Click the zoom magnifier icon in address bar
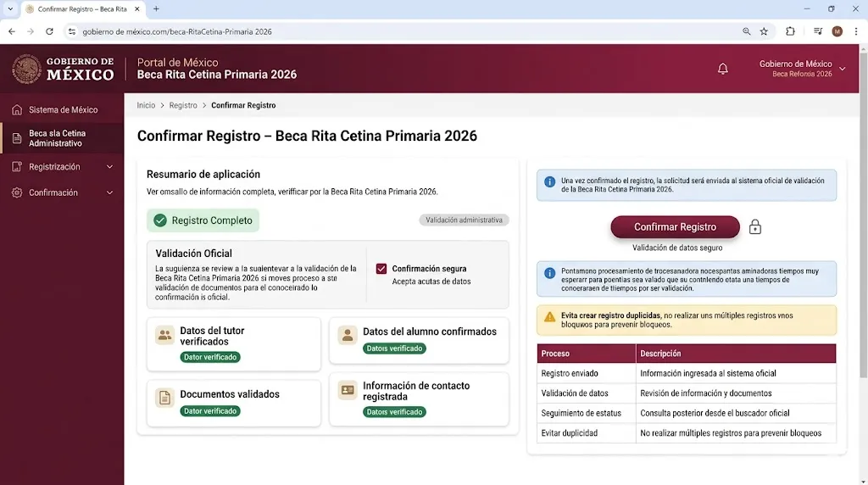The height and width of the screenshot is (485, 868). [x=746, y=31]
